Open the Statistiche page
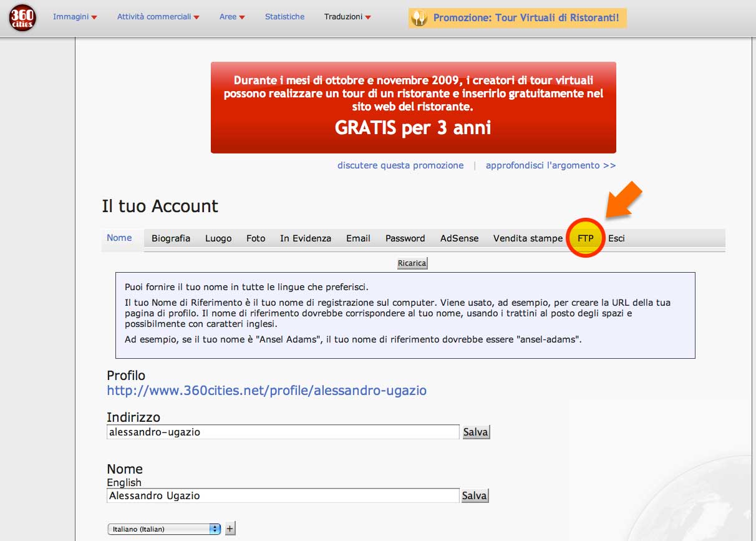This screenshot has height=541, width=756. point(284,17)
